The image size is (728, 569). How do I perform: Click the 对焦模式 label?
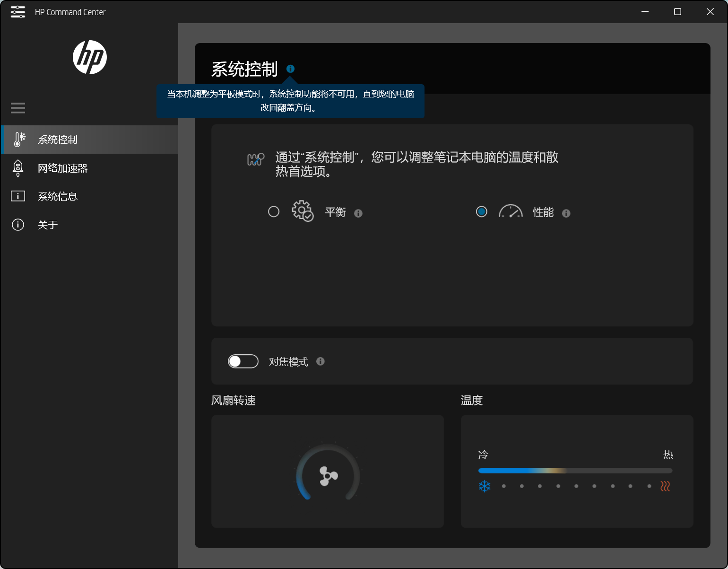[x=288, y=362]
